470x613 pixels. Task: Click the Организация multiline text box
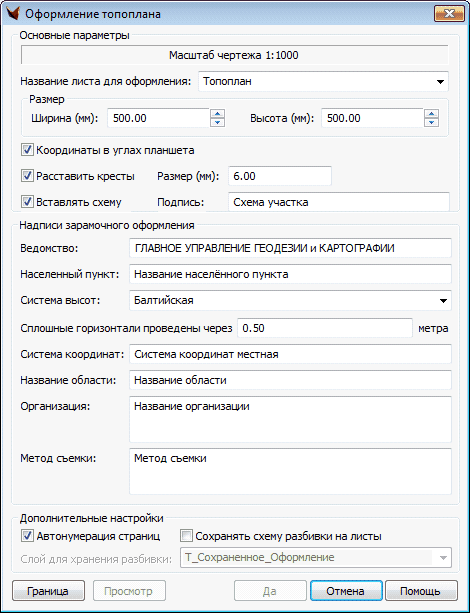290,419
